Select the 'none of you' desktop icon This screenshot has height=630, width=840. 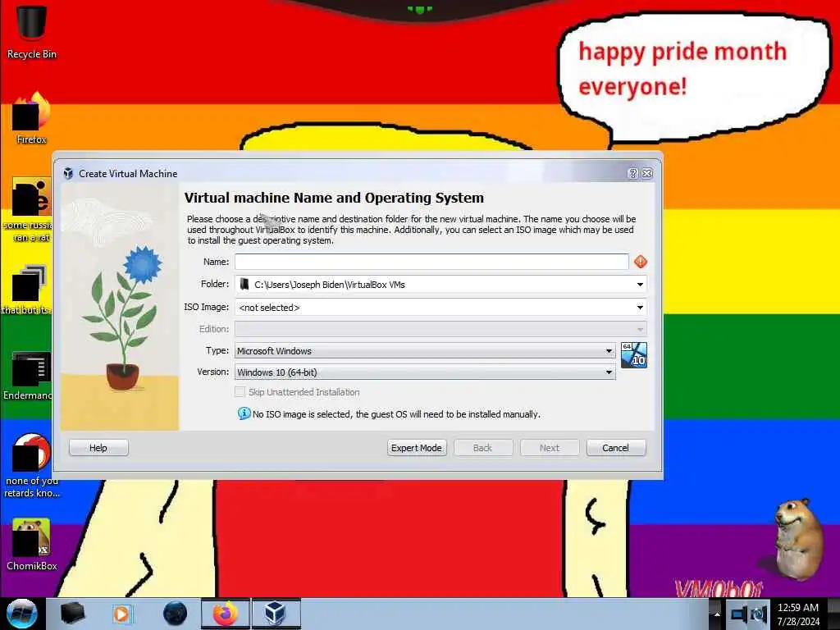[x=31, y=465]
